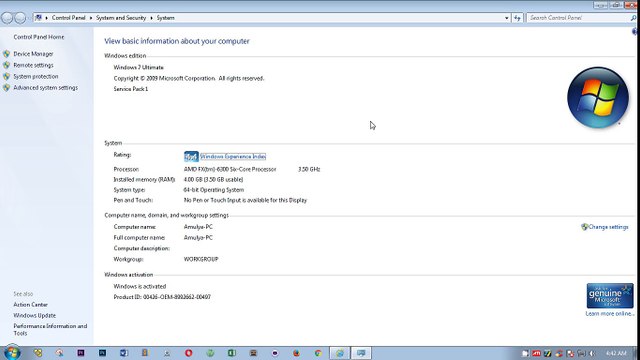
Task: Click the volume speaker tray icon
Action: 592,353
